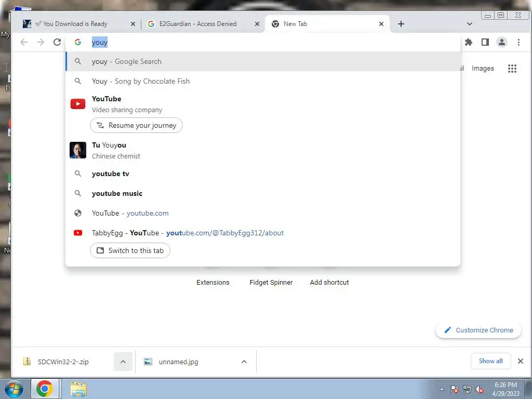Open the Google apps grid
This screenshot has width=532, height=399.
click(512, 69)
